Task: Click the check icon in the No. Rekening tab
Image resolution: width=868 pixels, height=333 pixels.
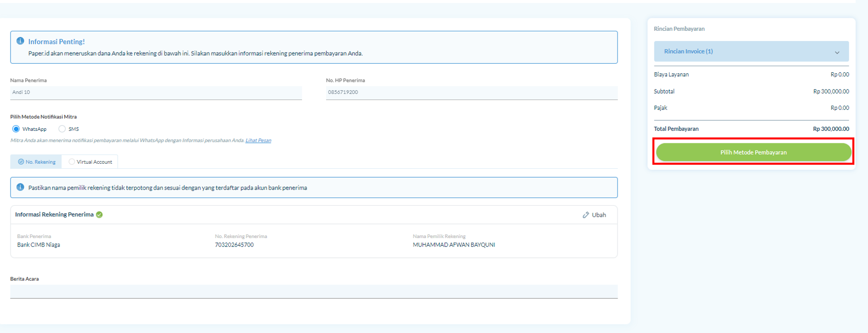Action: pos(21,162)
